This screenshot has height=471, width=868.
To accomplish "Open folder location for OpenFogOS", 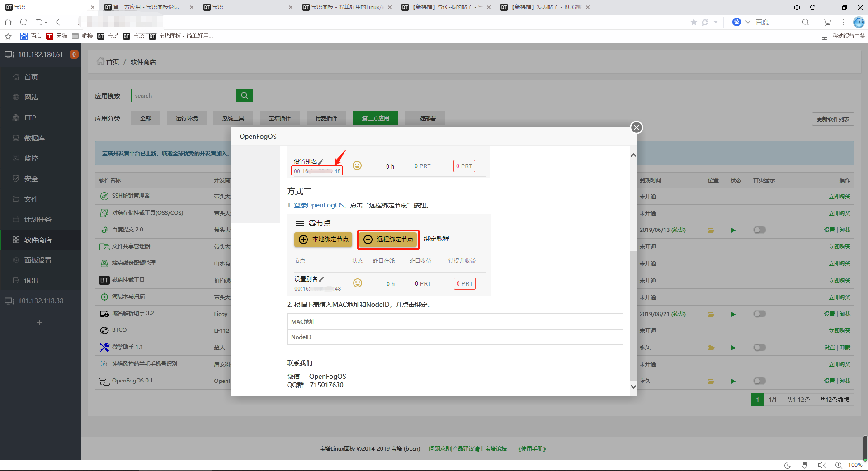I will (711, 382).
